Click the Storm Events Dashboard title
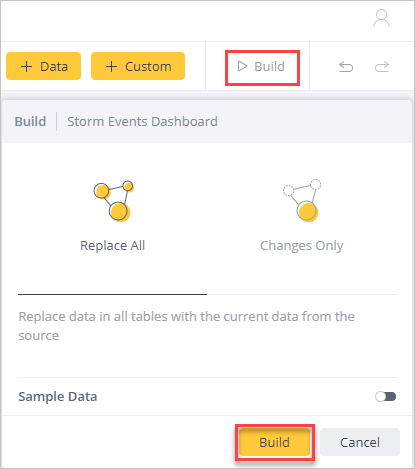Image resolution: width=415 pixels, height=469 pixels. tap(142, 122)
